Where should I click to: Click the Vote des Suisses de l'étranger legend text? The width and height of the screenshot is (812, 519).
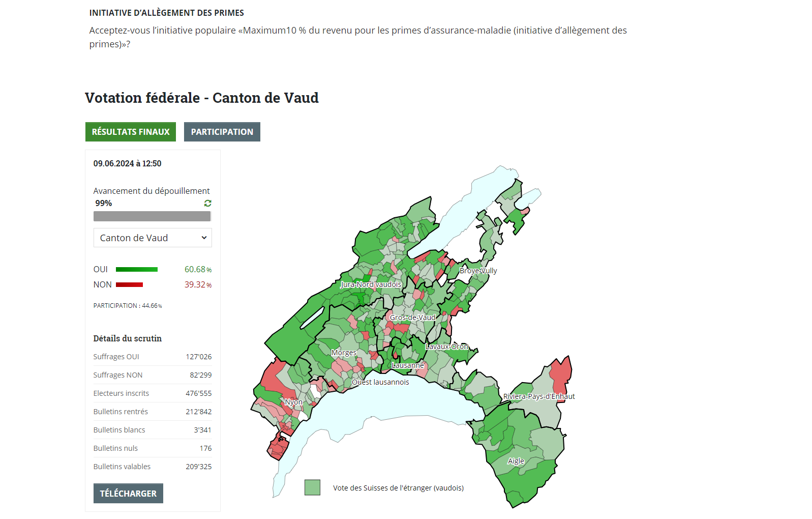[398, 488]
